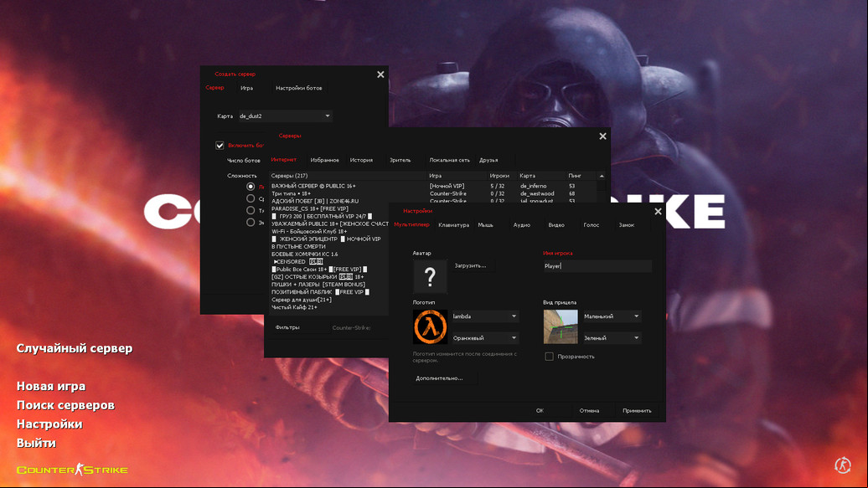Select the fourth Сложность radio button
The width and height of the screenshot is (868, 488).
coord(251,223)
